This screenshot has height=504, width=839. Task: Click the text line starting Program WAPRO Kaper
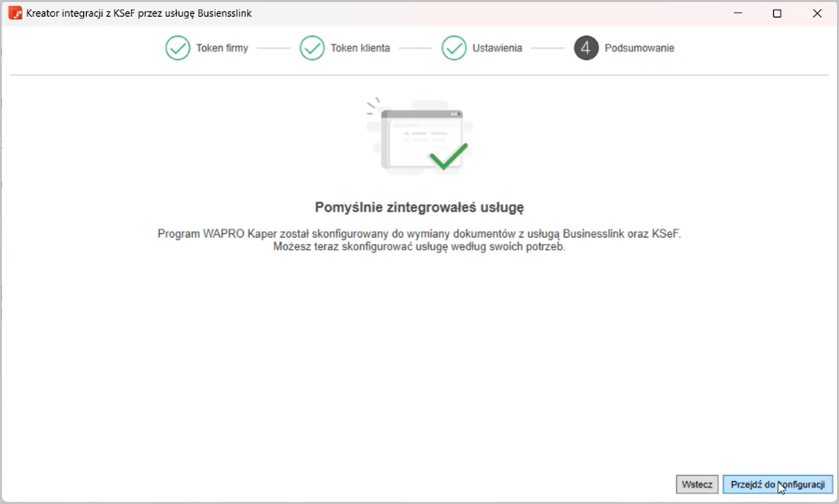click(x=419, y=234)
